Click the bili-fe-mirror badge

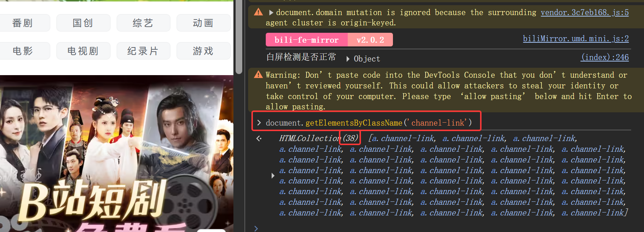coord(307,40)
